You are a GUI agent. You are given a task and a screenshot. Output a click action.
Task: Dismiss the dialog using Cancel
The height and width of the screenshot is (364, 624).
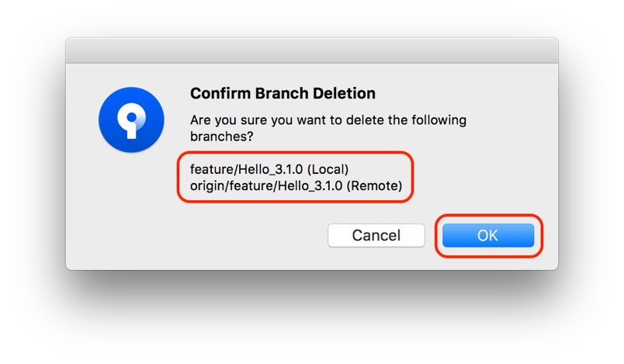[x=376, y=235]
